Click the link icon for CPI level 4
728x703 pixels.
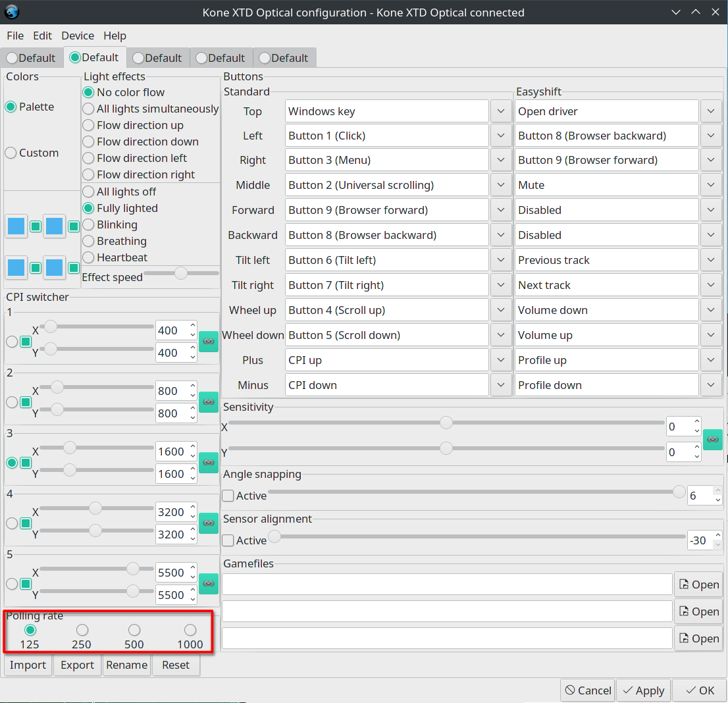click(209, 523)
